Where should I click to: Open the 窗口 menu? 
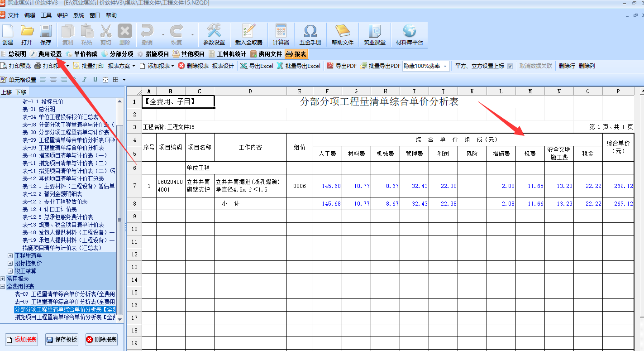pos(95,15)
